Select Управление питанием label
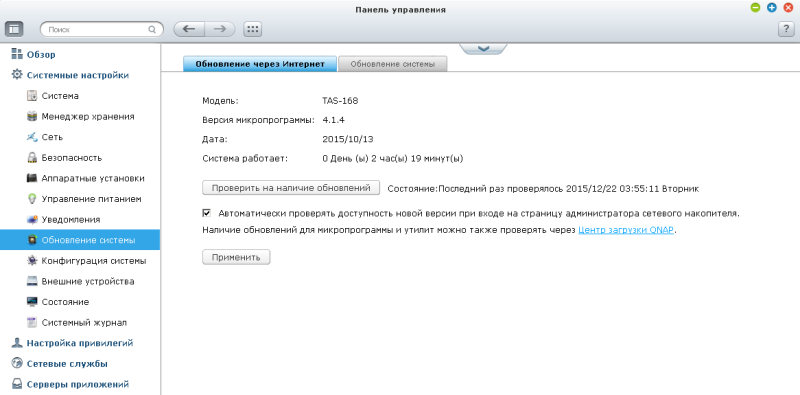This screenshot has height=395, width=800. 91,199
